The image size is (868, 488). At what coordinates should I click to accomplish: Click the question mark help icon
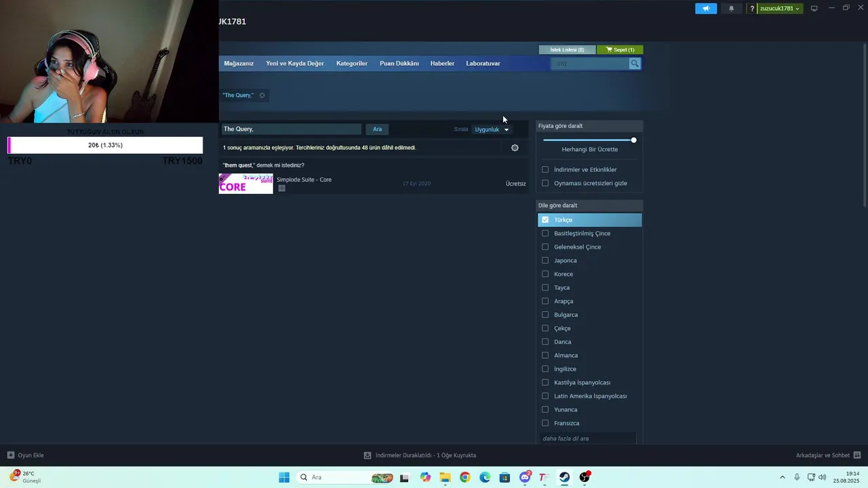point(751,8)
